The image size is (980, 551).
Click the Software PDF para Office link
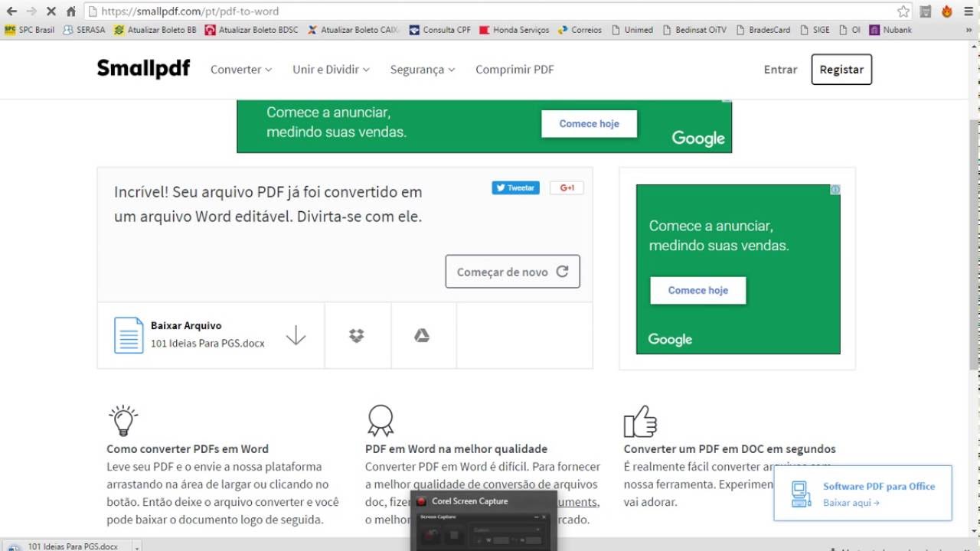[879, 486]
